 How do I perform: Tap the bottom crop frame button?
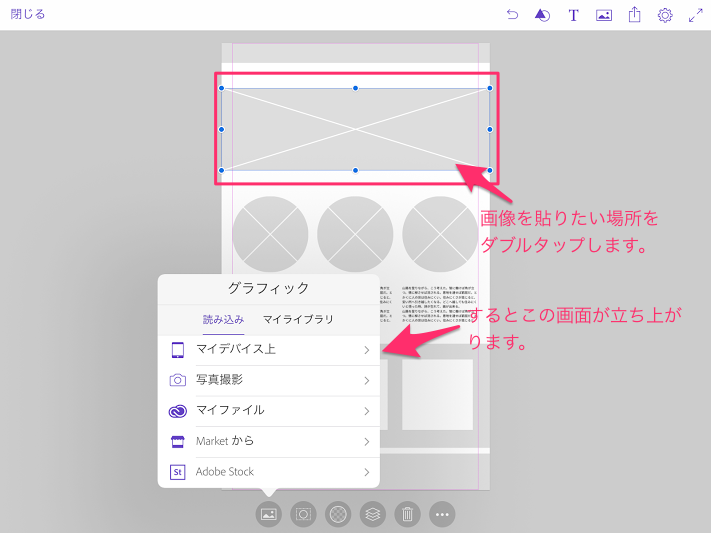303,514
